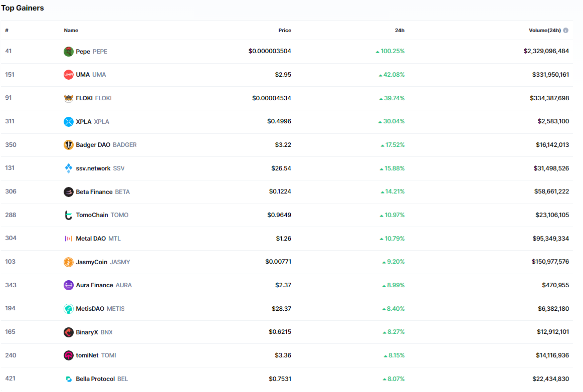Sort by 24h change column header
The width and height of the screenshot is (583, 392).
400,31
